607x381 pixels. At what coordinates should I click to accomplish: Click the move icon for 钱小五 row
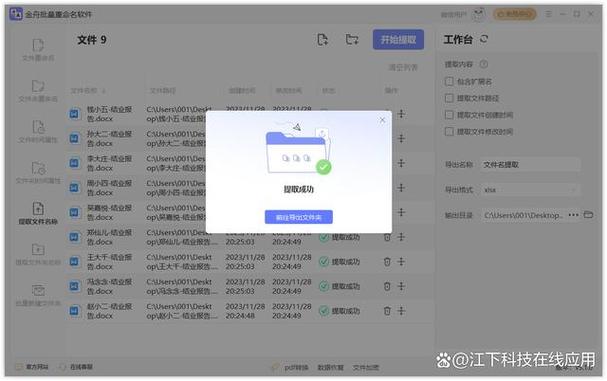click(401, 114)
